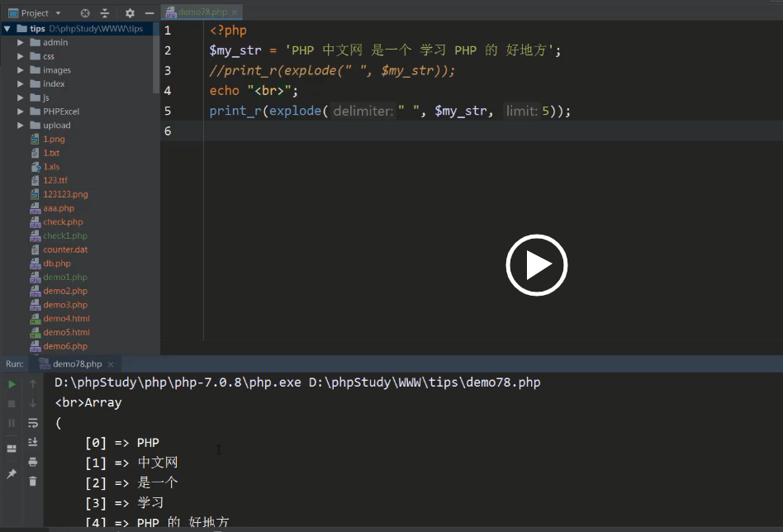Print the console output using printer icon
The height and width of the screenshot is (532, 783).
click(x=33, y=462)
